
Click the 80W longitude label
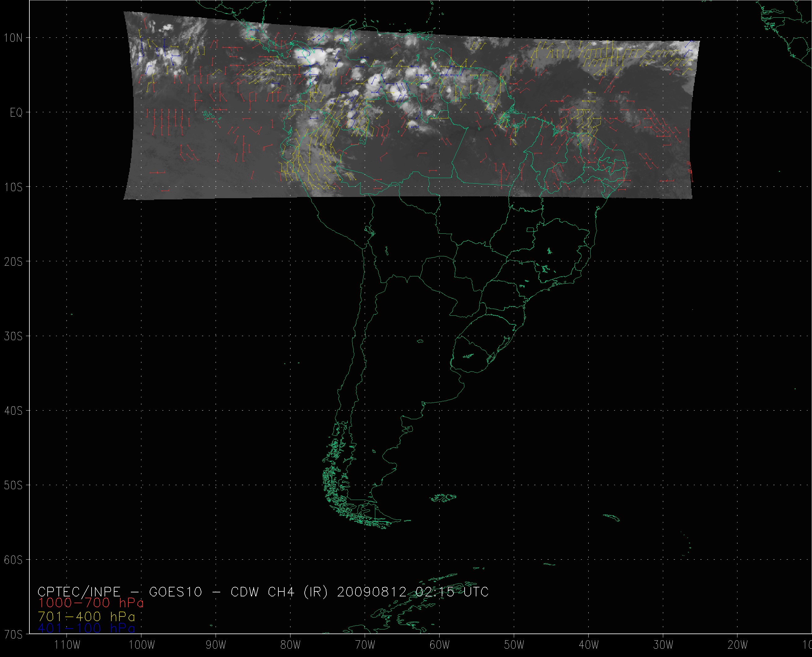click(x=291, y=645)
